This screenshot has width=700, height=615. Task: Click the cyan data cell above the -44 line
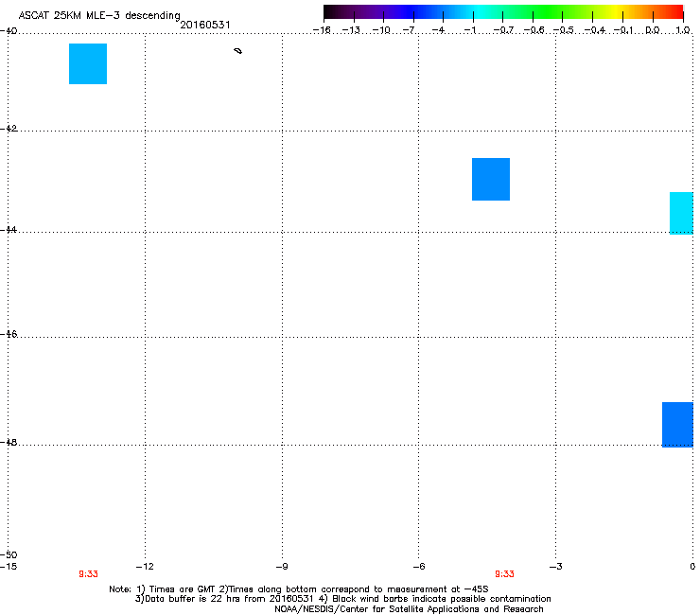tap(681, 213)
